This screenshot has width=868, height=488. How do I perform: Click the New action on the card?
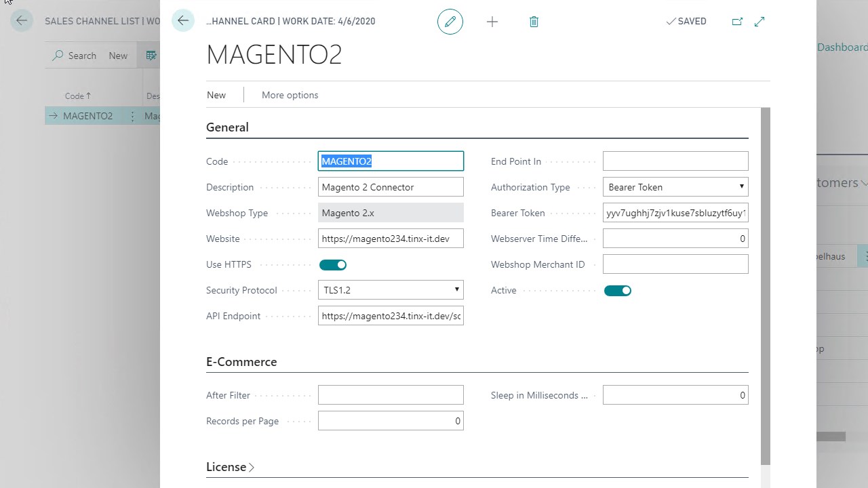pos(216,95)
